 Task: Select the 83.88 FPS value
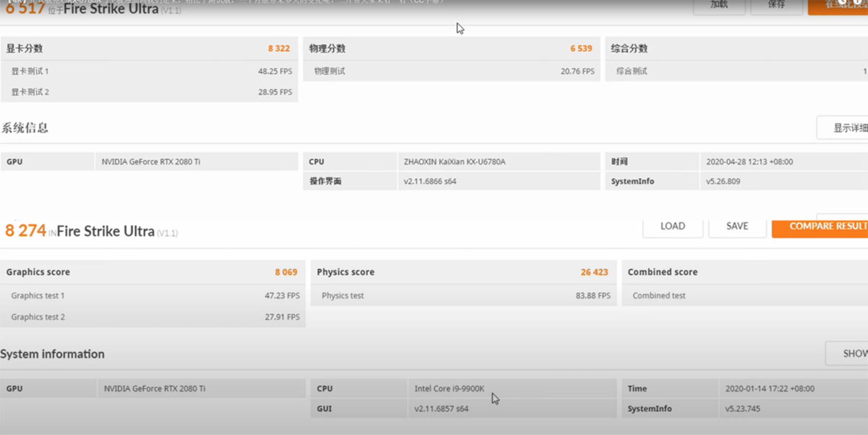click(593, 295)
